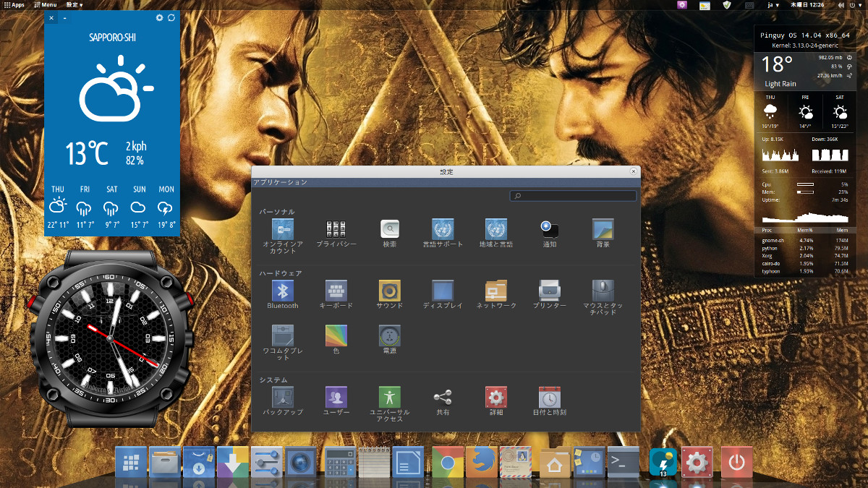This screenshot has height=488, width=868.
Task: Launch the terminal from the dock
Action: click(623, 463)
